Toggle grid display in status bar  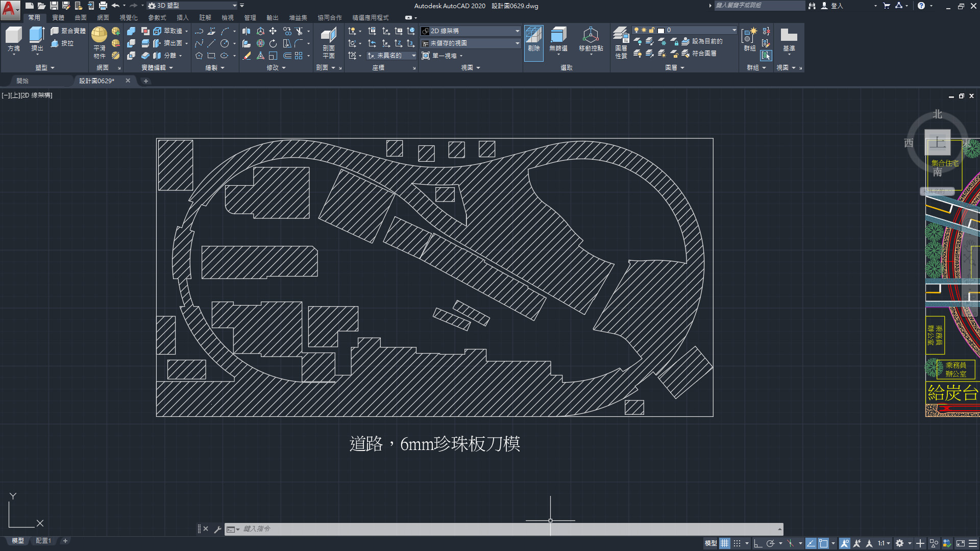[x=725, y=543]
